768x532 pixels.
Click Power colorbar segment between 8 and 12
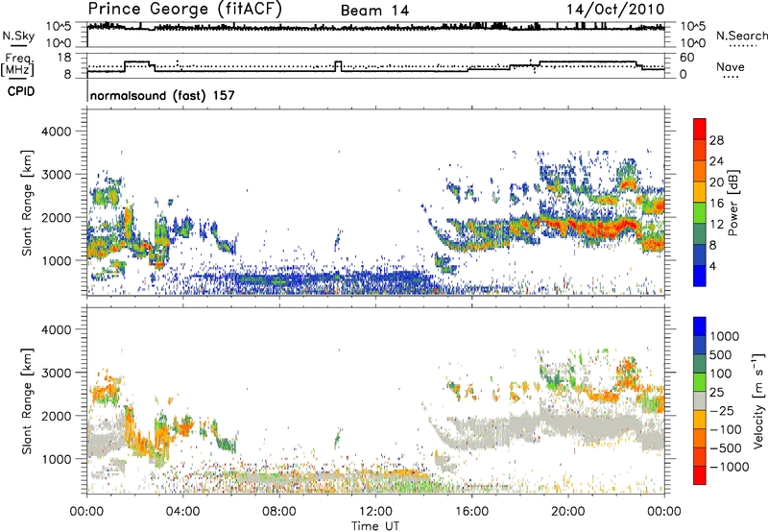click(700, 234)
